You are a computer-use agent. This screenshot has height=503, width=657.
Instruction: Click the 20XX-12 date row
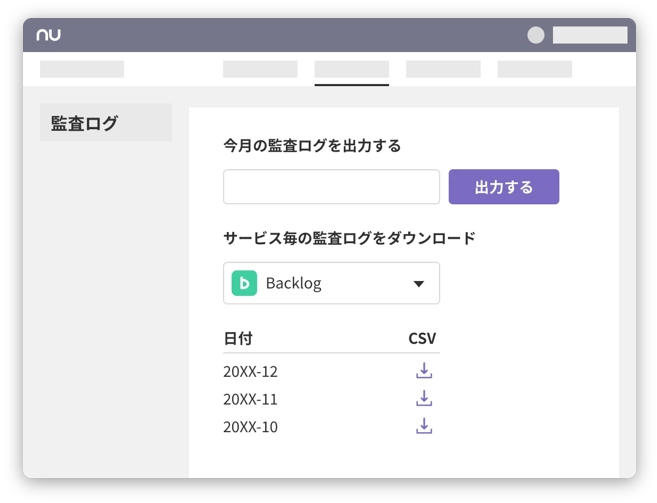pyautogui.click(x=331, y=371)
